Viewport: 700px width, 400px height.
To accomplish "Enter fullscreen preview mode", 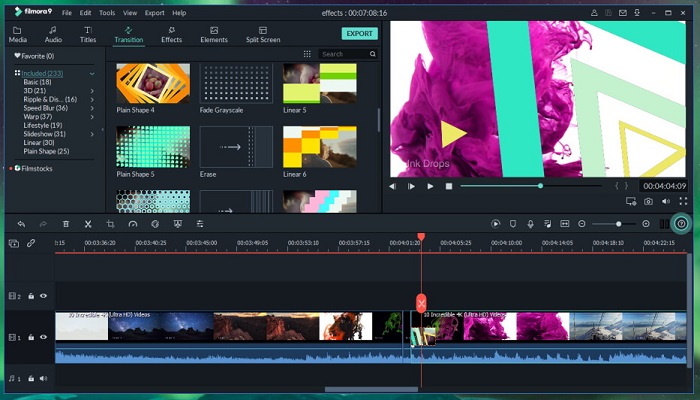I will (x=683, y=201).
